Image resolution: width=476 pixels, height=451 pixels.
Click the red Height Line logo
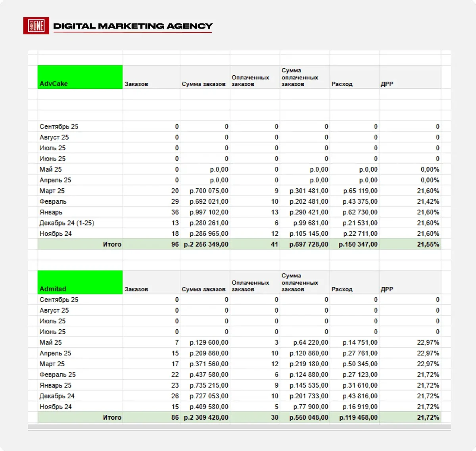36,26
